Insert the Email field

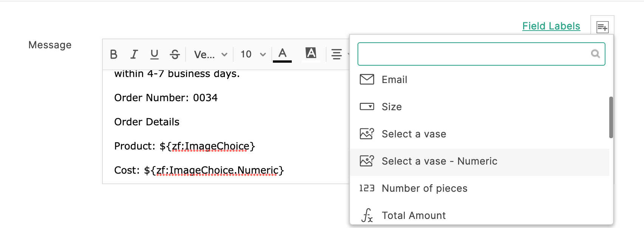[394, 80]
